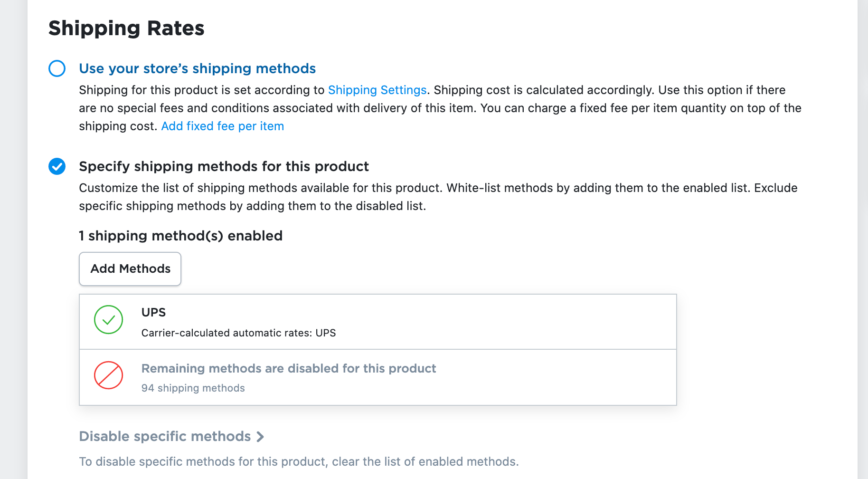Click the "1 shipping method(s) enabled" heading
868x479 pixels.
click(180, 236)
